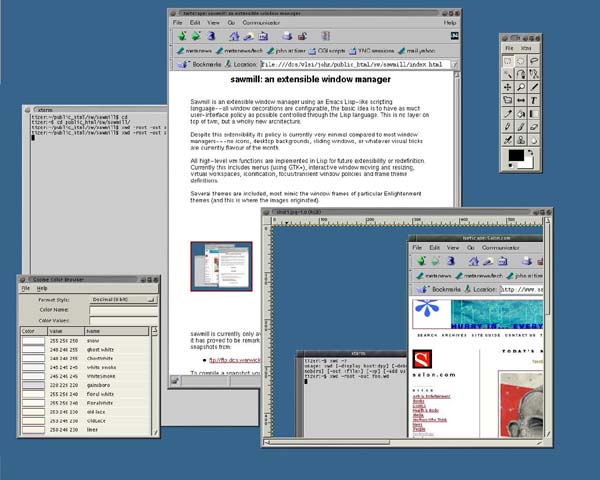
Task: Follow the ftp link on sawmill page
Action: (x=235, y=360)
